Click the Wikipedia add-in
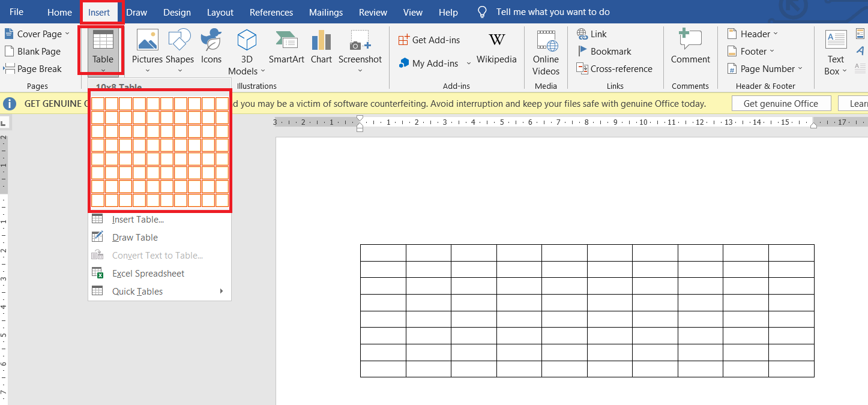Image resolution: width=868 pixels, height=405 pixels. pos(496,48)
